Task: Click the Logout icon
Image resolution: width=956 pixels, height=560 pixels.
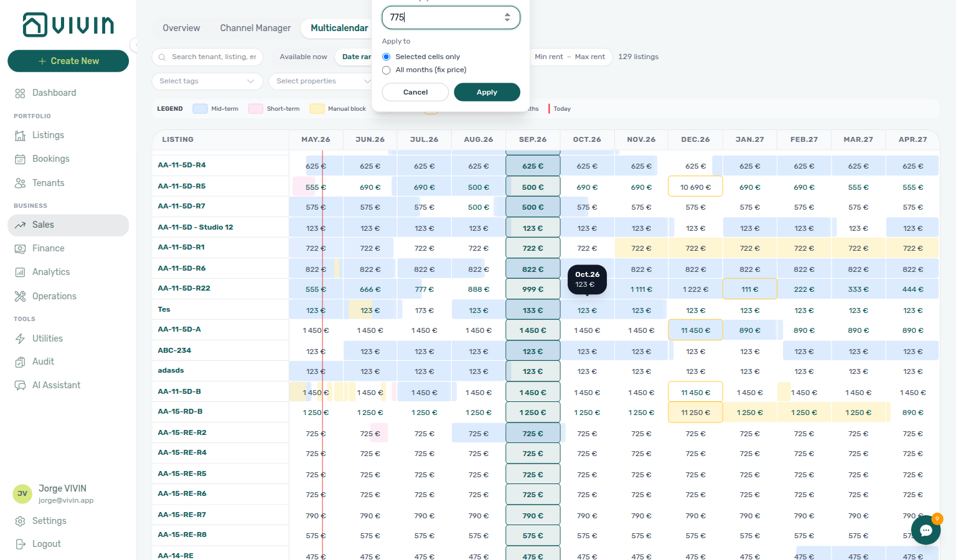Action: (20, 544)
